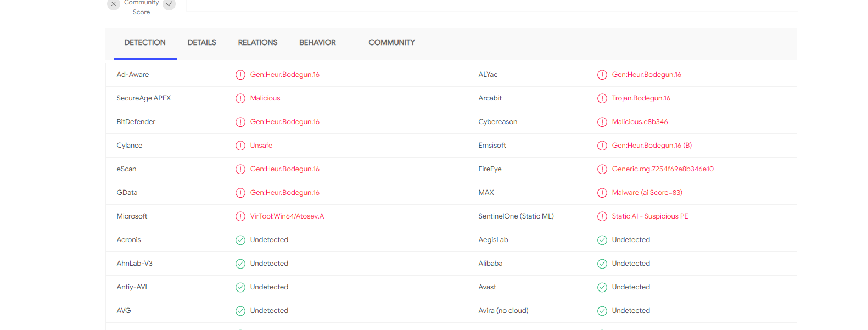Click the alert icon in GData row
868x330 pixels.
(240, 193)
